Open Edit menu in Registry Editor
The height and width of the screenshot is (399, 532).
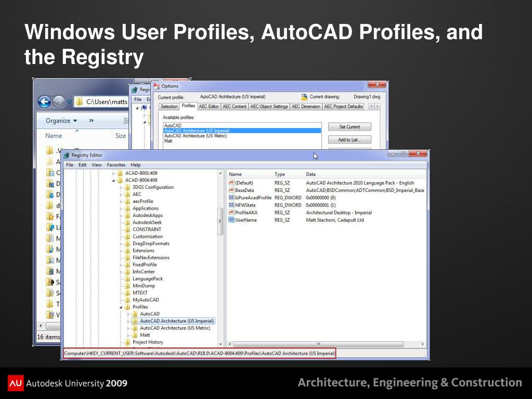click(83, 165)
